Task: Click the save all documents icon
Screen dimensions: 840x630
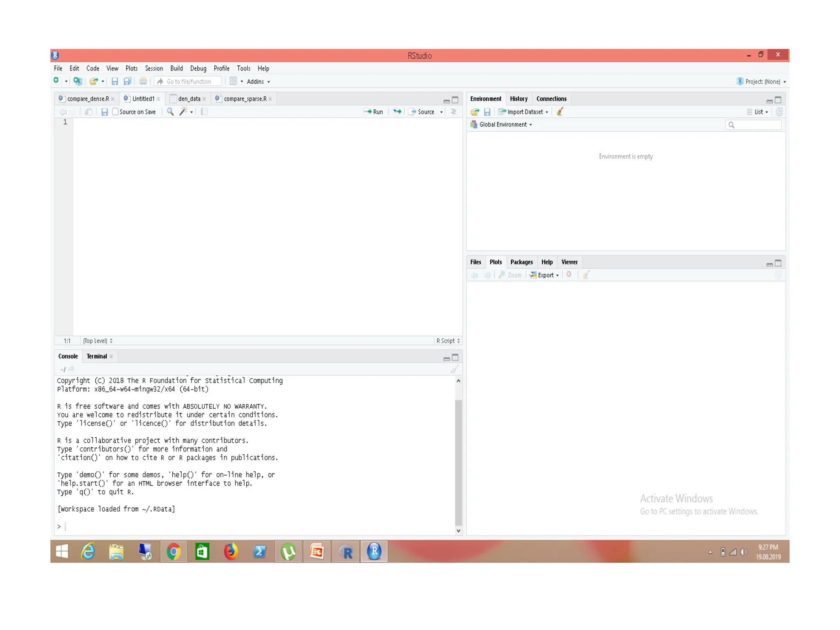Action: 128,81
